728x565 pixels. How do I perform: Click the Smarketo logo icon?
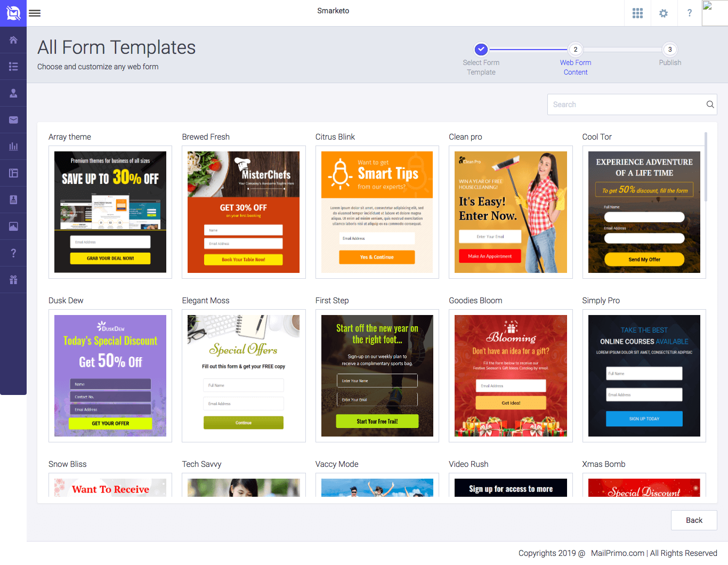[x=13, y=13]
